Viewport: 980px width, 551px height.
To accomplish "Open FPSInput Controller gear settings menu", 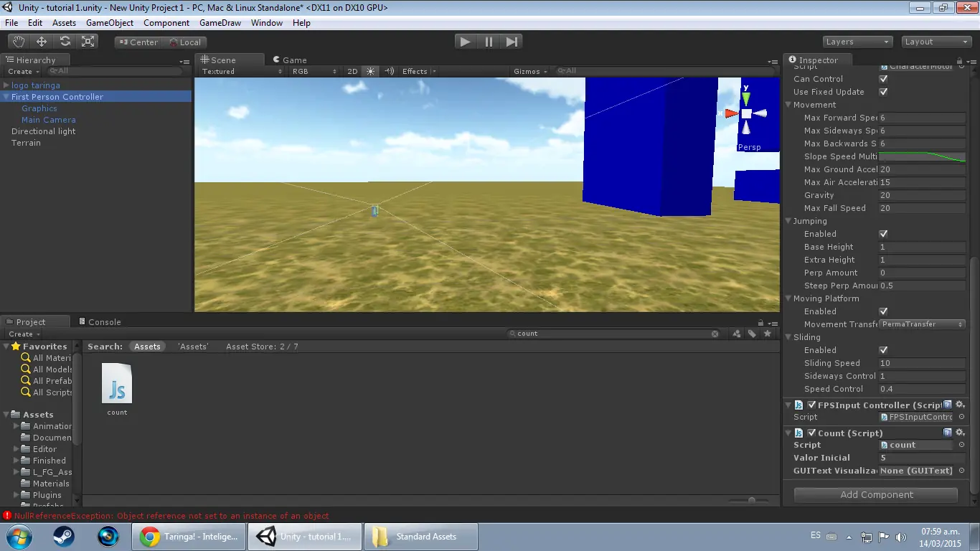I will (x=960, y=405).
